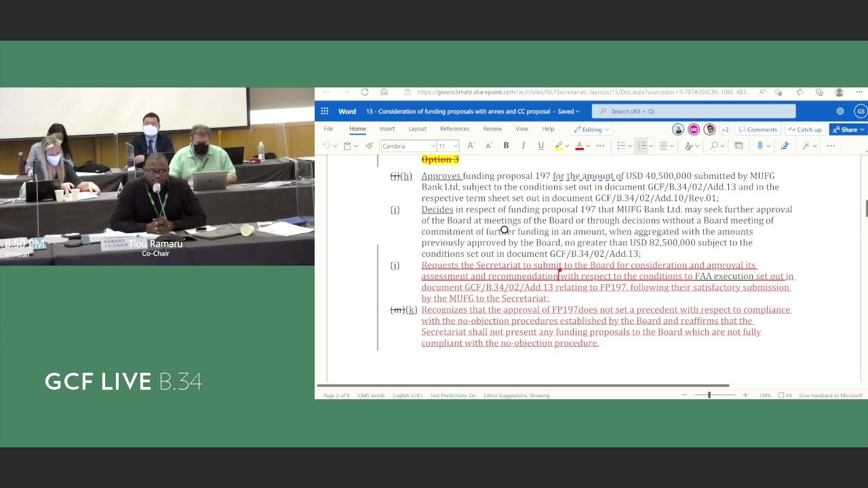Expand the document title Saved chevron
The height and width of the screenshot is (488, 868).
[578, 112]
